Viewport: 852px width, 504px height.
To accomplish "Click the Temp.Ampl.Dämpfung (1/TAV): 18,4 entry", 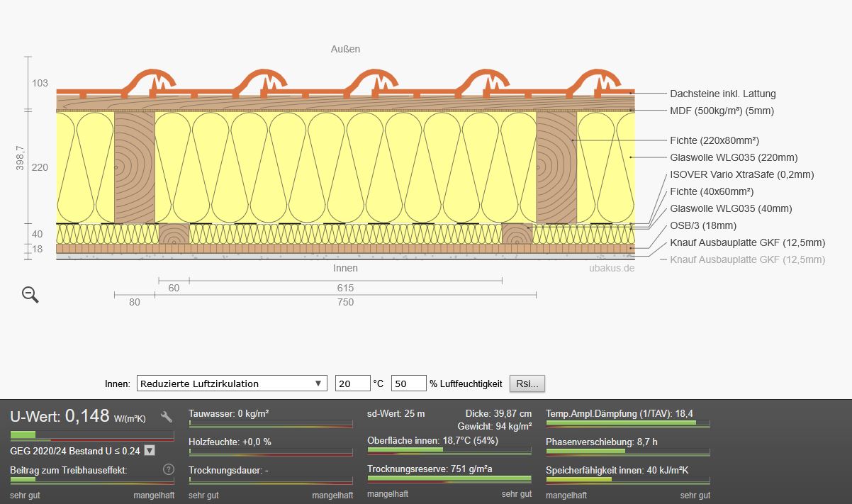I will pyautogui.click(x=620, y=413).
